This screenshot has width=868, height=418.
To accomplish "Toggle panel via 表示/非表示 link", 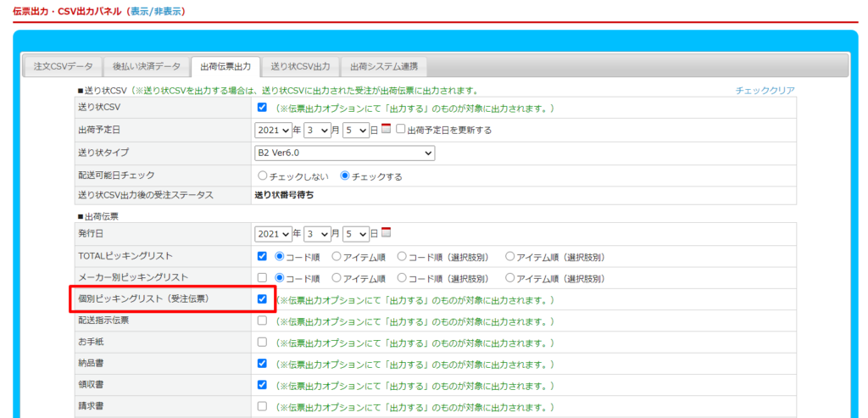I will [157, 11].
